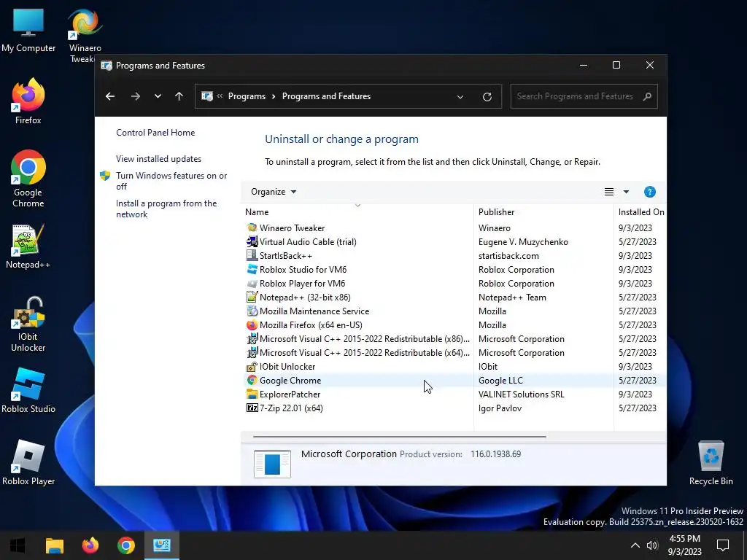This screenshot has width=747, height=560.
Task: Select the Roblox Studio desktop shortcut
Action: (28, 391)
